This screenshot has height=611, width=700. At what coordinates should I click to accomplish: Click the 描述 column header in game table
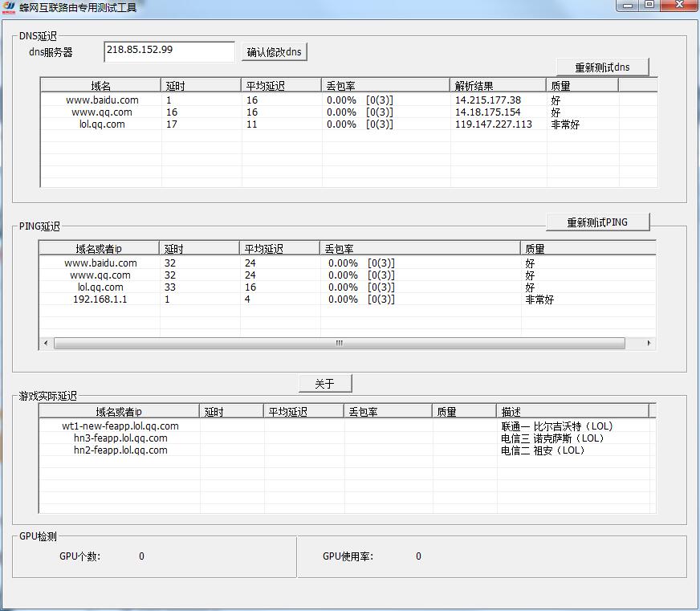click(572, 412)
